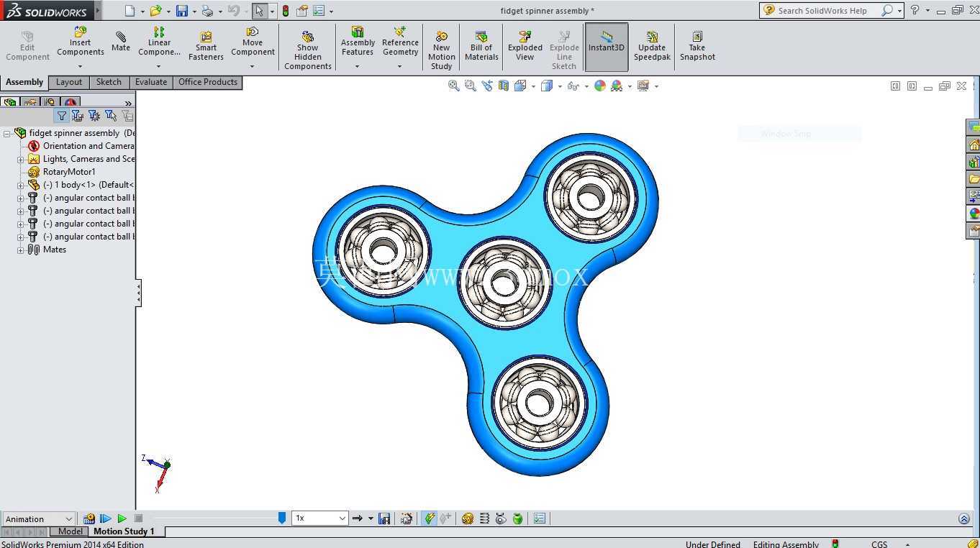Select the Move Component tool
Screen dimensions: 980x548
click(253, 42)
